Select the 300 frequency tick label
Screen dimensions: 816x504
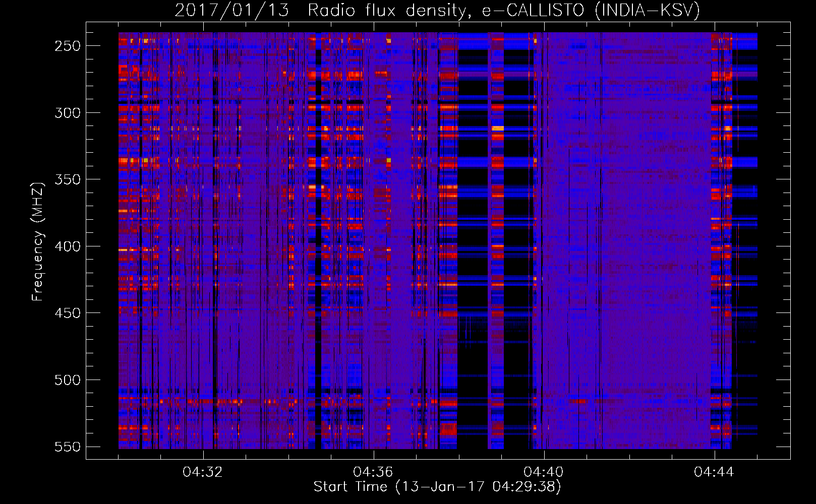tap(68, 113)
